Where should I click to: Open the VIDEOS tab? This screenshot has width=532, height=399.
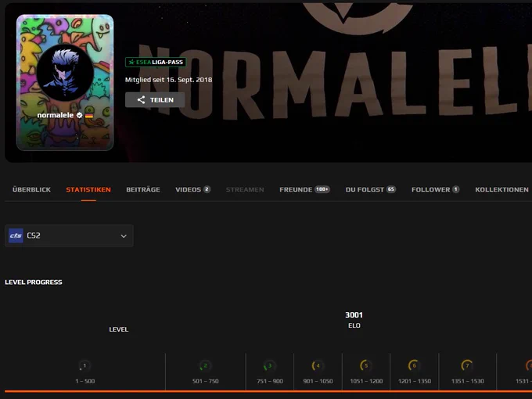click(x=192, y=189)
